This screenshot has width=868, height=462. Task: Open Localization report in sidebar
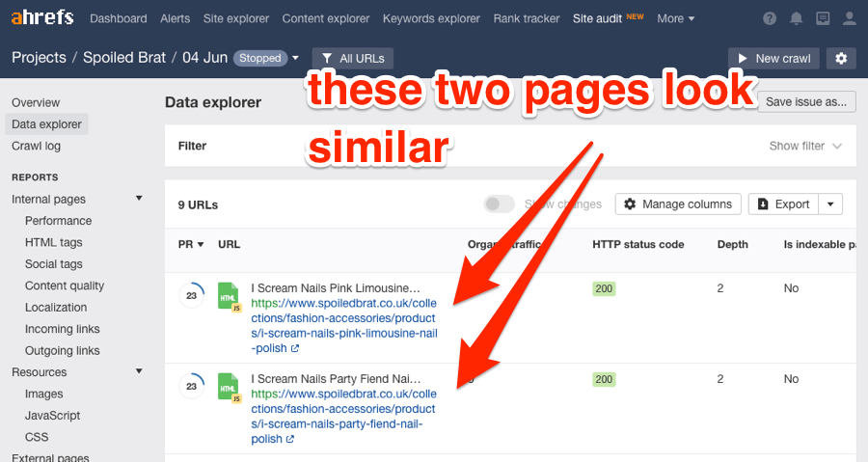[56, 307]
